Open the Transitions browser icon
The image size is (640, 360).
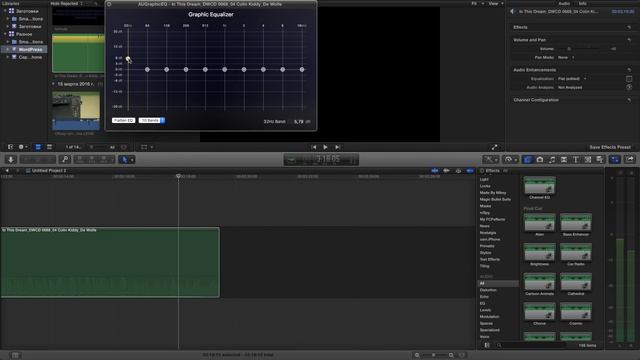[564, 160]
